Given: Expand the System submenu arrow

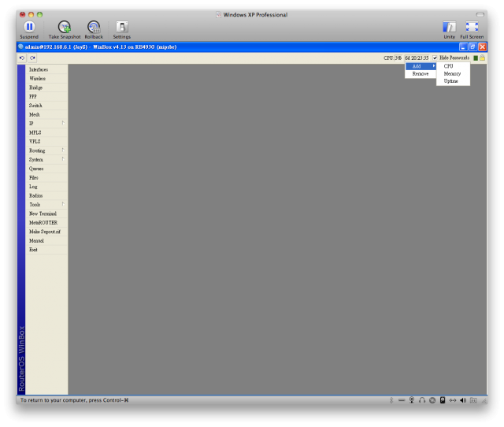Looking at the screenshot, I should click(x=63, y=159).
